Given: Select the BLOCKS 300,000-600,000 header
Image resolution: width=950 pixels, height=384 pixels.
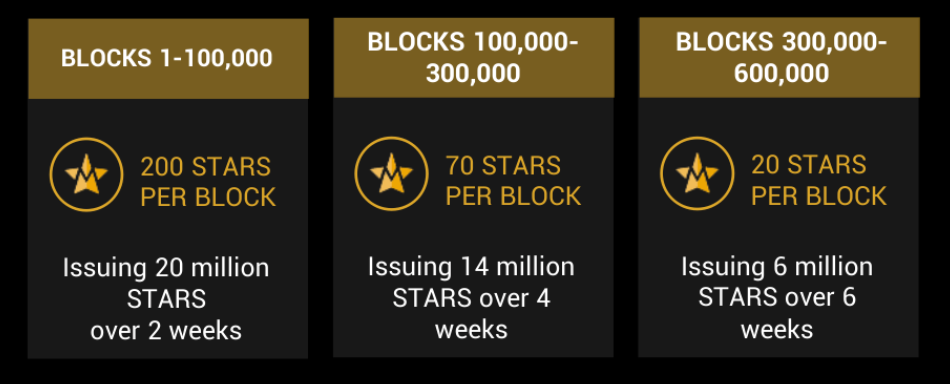Looking at the screenshot, I should tap(779, 58).
